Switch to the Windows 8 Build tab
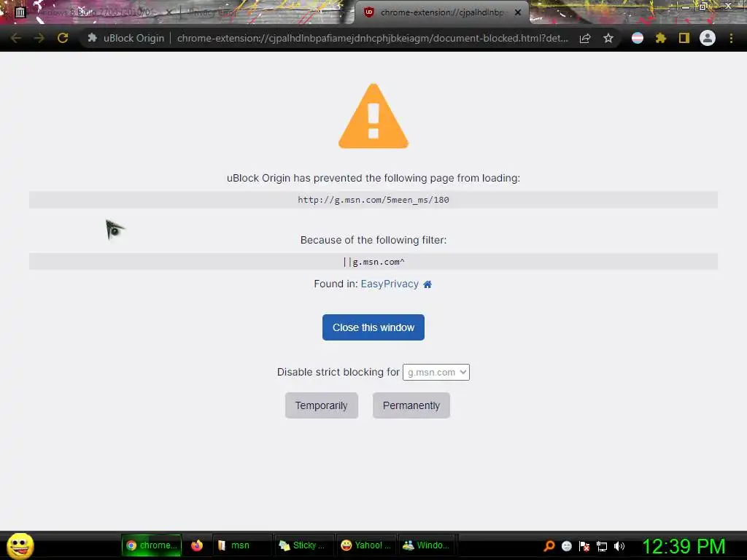Viewport: 747px width, 560px height. coord(96,12)
